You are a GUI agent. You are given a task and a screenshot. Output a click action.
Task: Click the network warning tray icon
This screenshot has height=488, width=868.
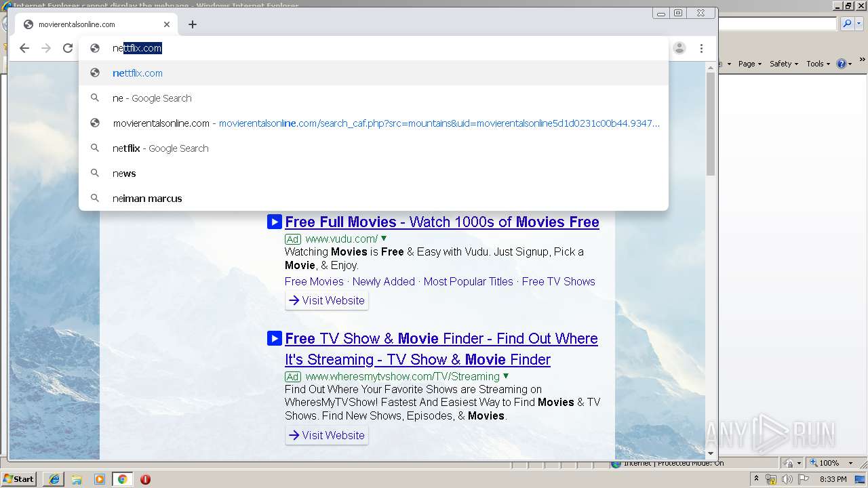(x=771, y=479)
